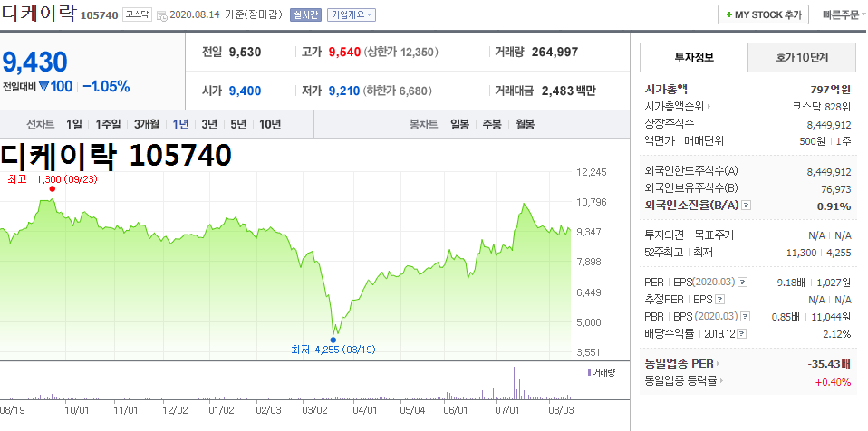Switch to the 호가10단계 tab
This screenshot has height=431, width=868.
pos(802,58)
